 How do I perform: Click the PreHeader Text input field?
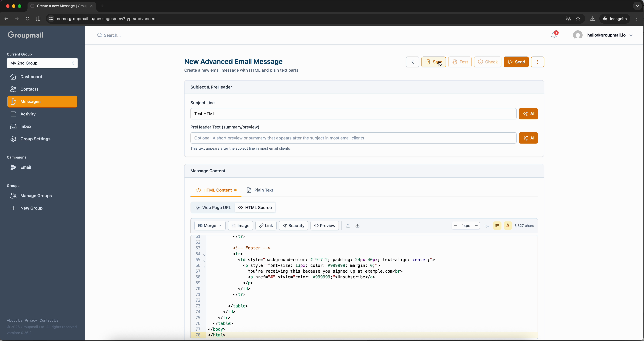pyautogui.click(x=353, y=138)
